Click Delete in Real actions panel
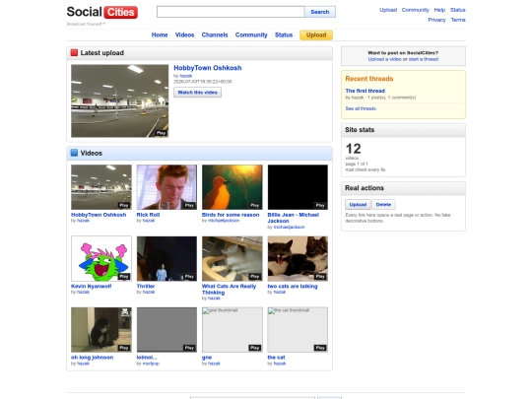 point(383,205)
